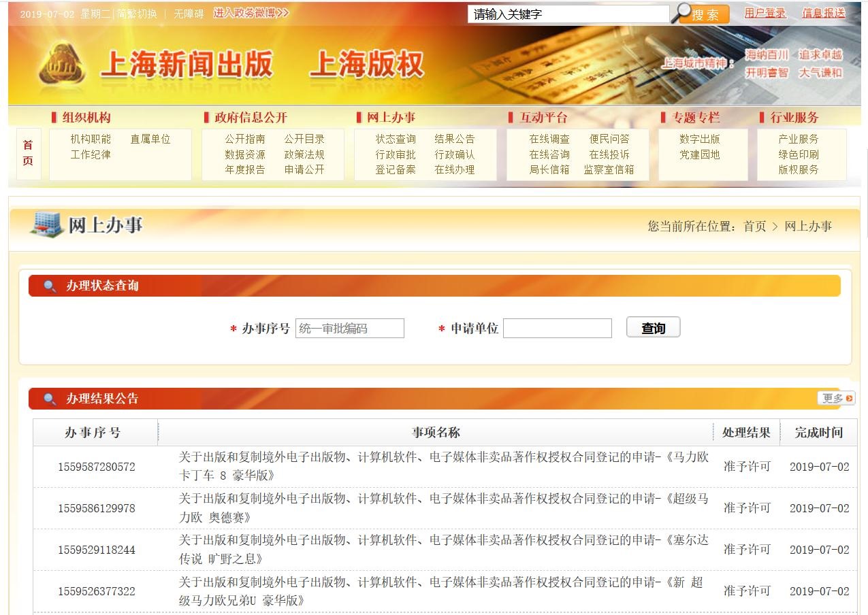
Task: Open the 马力欧卡丁车 8 豪华版 application entry
Action: (443, 467)
